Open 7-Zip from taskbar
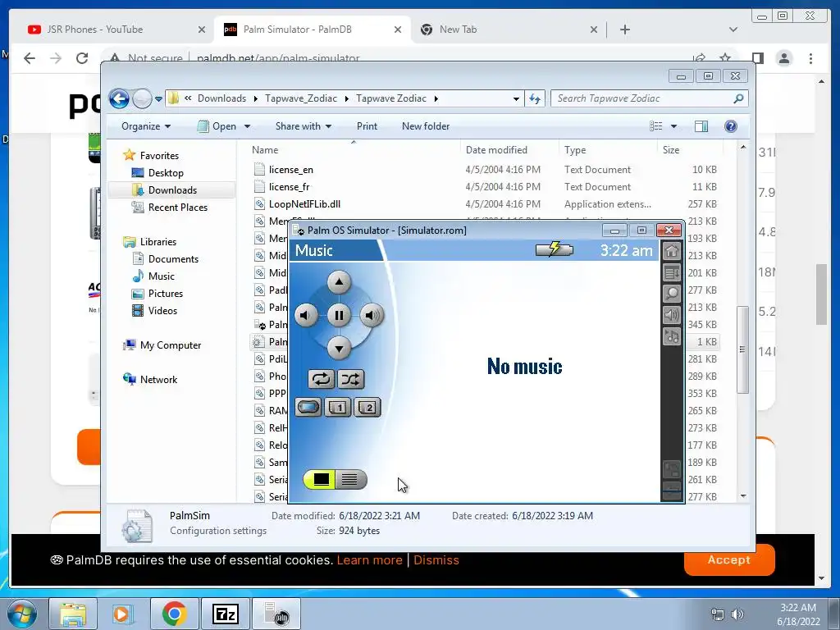Image resolution: width=840 pixels, height=630 pixels. pyautogui.click(x=225, y=614)
